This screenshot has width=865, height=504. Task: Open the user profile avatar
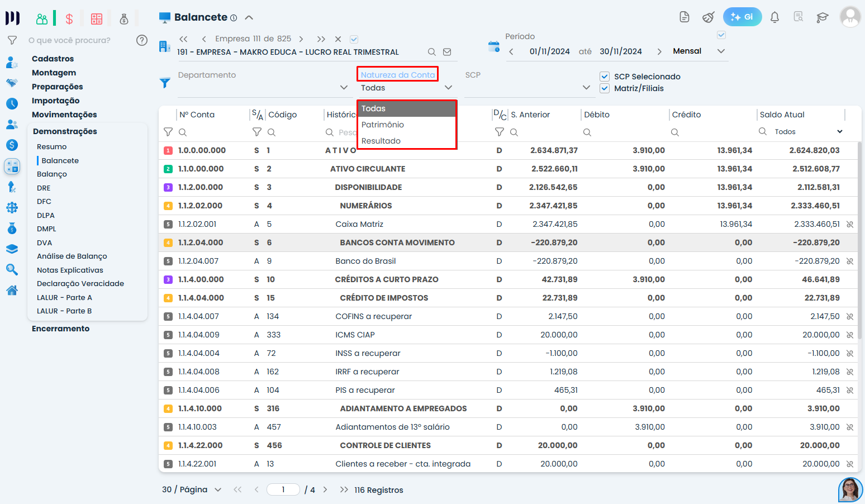850,17
